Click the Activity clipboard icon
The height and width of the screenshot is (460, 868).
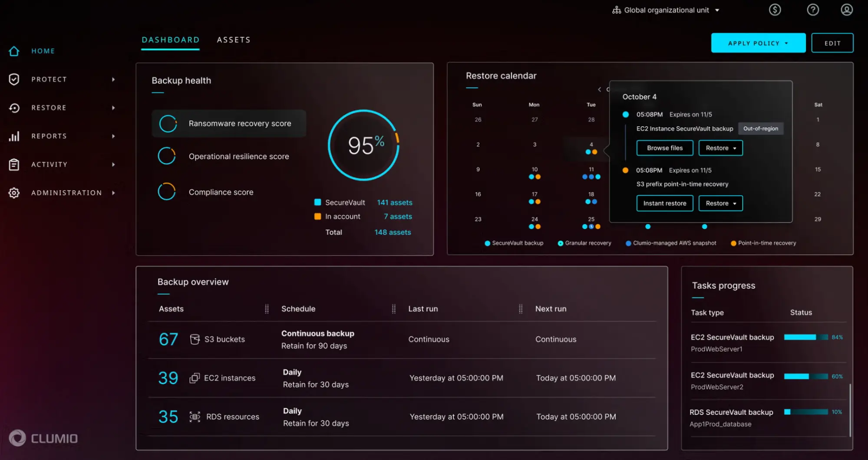coord(14,164)
